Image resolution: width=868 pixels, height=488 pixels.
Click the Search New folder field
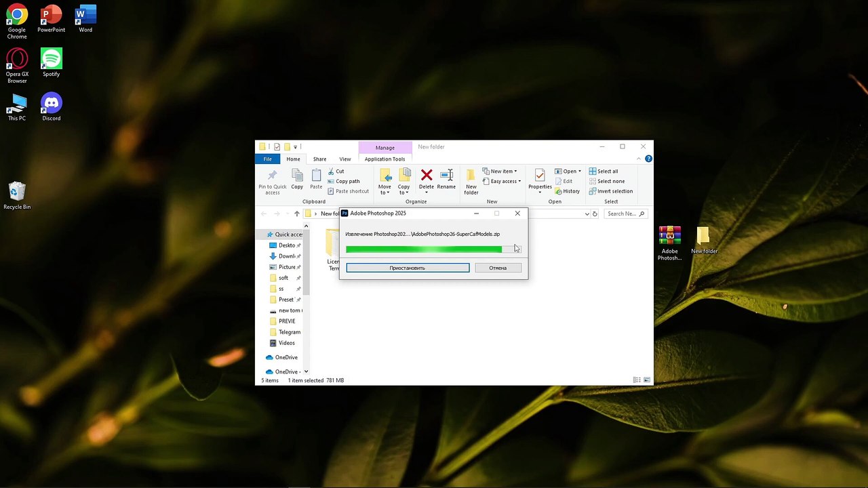625,213
